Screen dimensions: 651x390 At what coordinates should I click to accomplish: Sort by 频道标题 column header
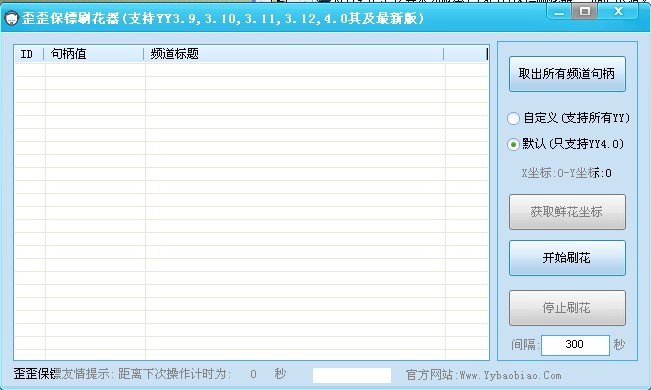point(294,54)
